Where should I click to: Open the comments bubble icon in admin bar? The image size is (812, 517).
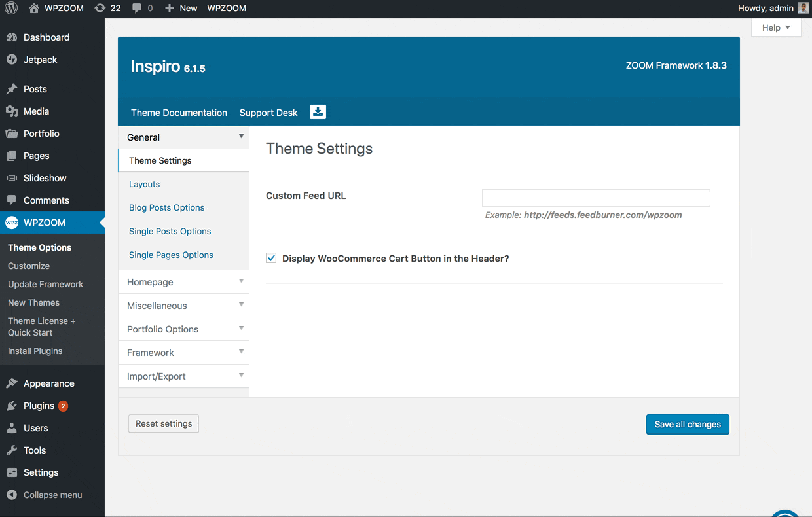point(136,9)
